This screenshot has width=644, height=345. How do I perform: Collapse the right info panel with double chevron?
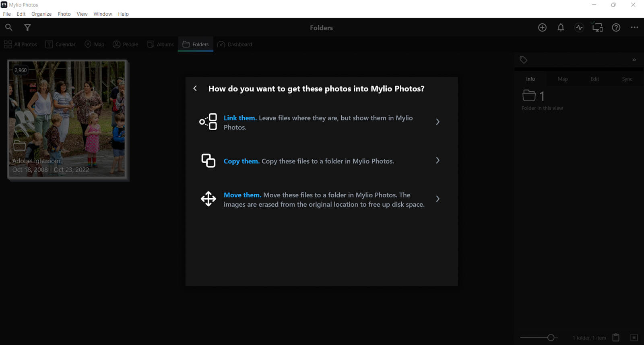coord(634,60)
